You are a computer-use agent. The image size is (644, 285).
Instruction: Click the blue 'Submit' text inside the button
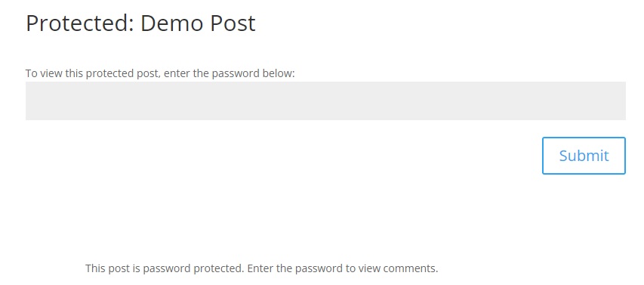coord(584,156)
